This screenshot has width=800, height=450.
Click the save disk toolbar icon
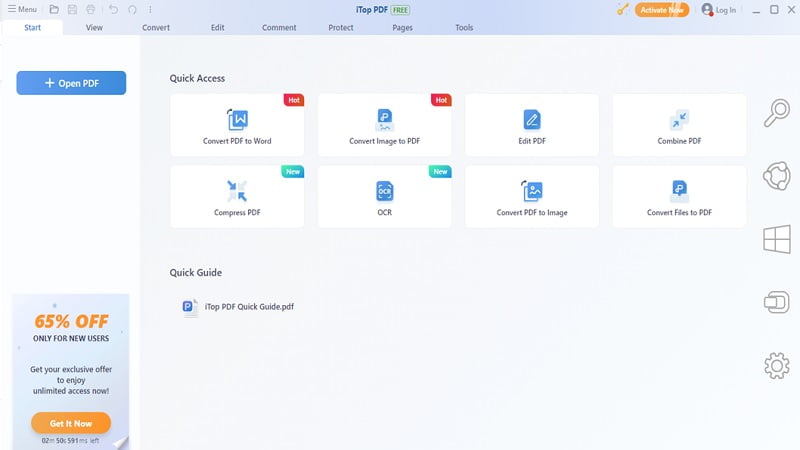tap(72, 9)
